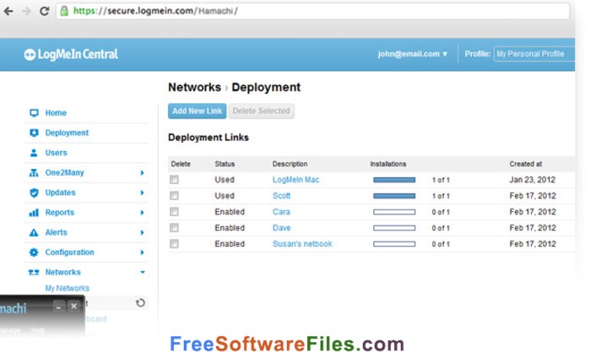The height and width of the screenshot is (364, 591).
Task: Click the green padlock security icon
Action: (64, 11)
